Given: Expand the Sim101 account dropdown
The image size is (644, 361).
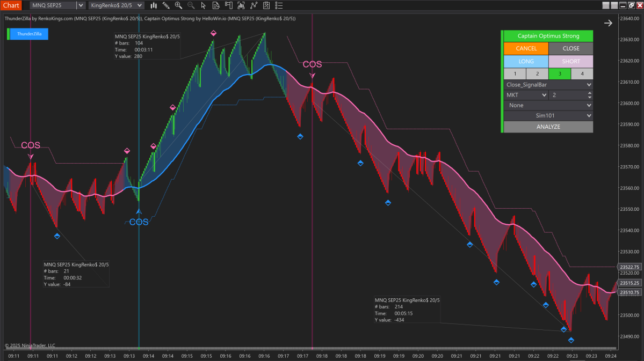Looking at the screenshot, I should click(x=548, y=116).
